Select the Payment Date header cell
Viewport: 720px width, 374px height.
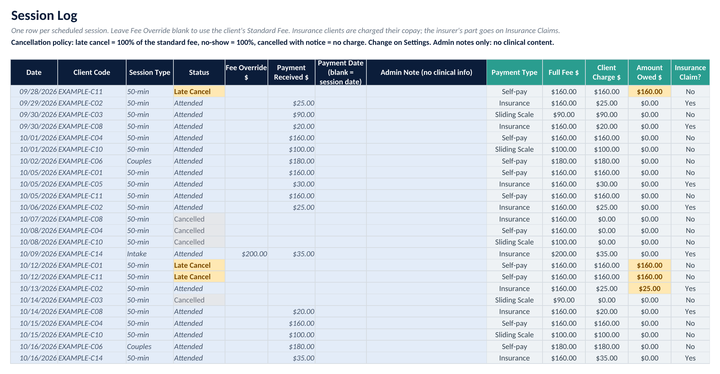[x=341, y=72]
